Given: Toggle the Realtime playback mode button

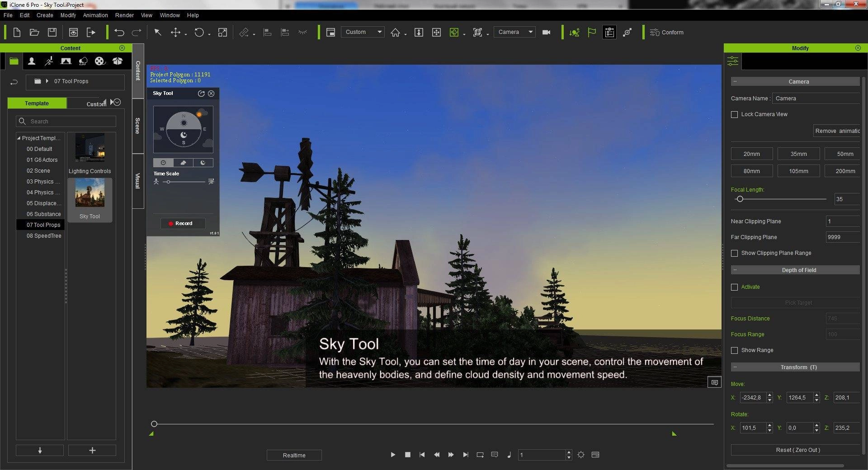Looking at the screenshot, I should pos(294,455).
